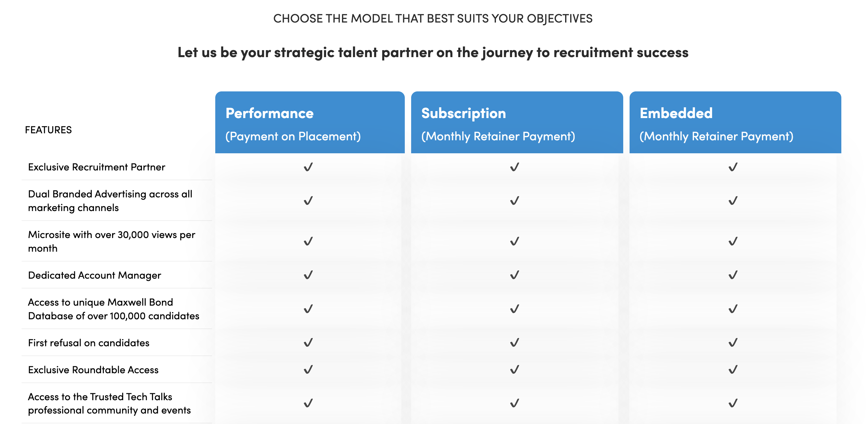Click Embedded checkmark for Exclusive Recruitment Partner
The height and width of the screenshot is (424, 868).
tap(733, 167)
